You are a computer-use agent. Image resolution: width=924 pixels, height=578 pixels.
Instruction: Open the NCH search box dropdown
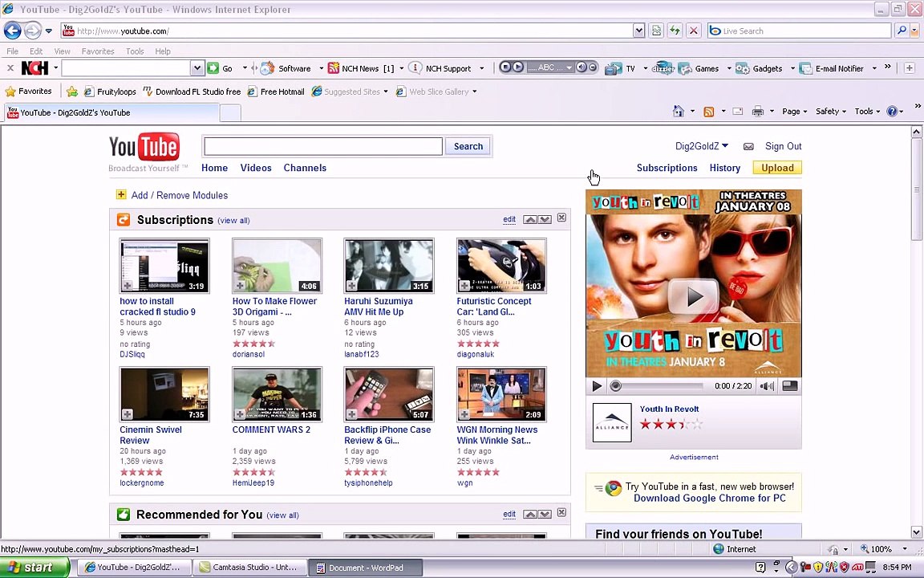[x=197, y=68]
